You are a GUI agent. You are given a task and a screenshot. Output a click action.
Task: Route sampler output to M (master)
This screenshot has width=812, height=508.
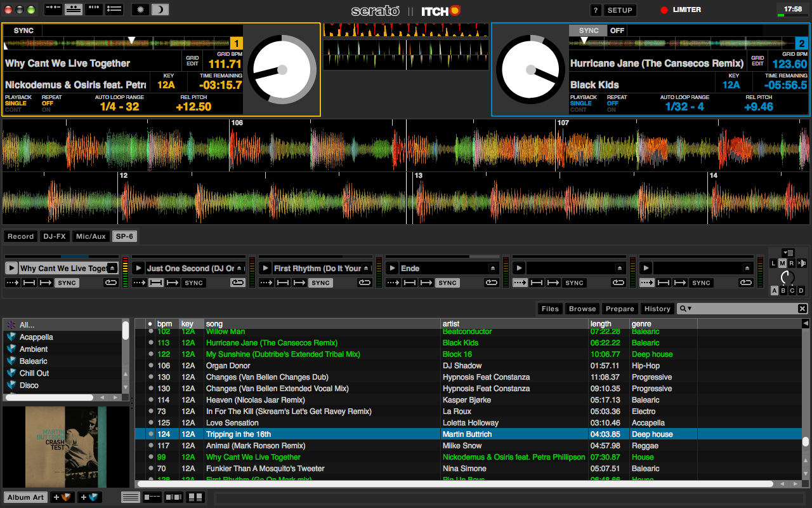(782, 263)
